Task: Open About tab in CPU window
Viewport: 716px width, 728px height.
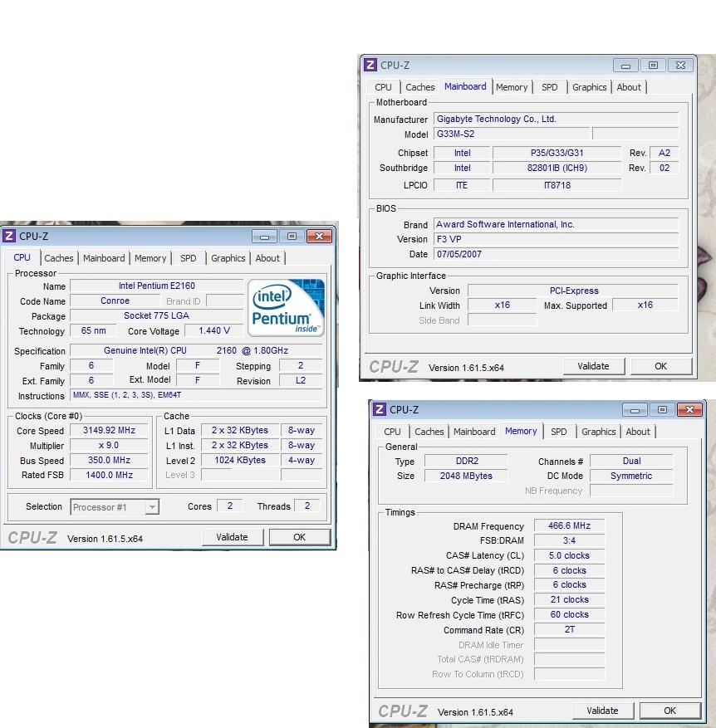Action: (x=267, y=258)
